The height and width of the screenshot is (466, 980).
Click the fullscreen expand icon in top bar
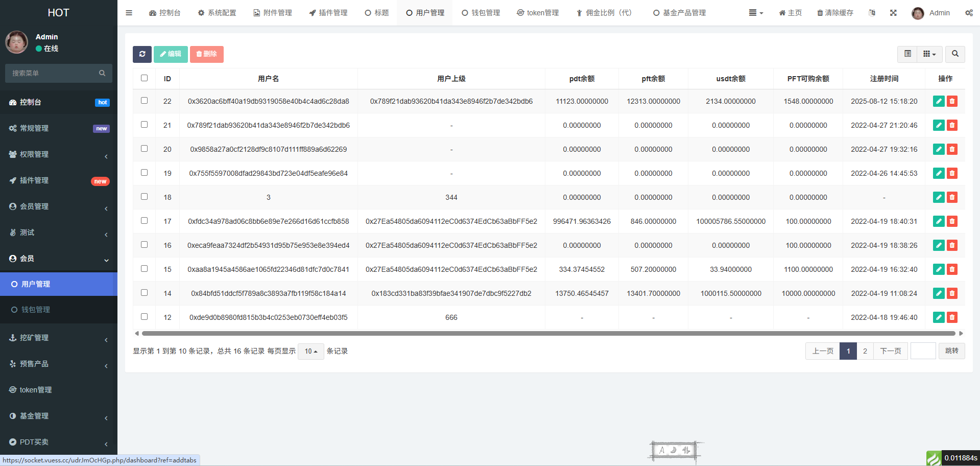(x=893, y=13)
